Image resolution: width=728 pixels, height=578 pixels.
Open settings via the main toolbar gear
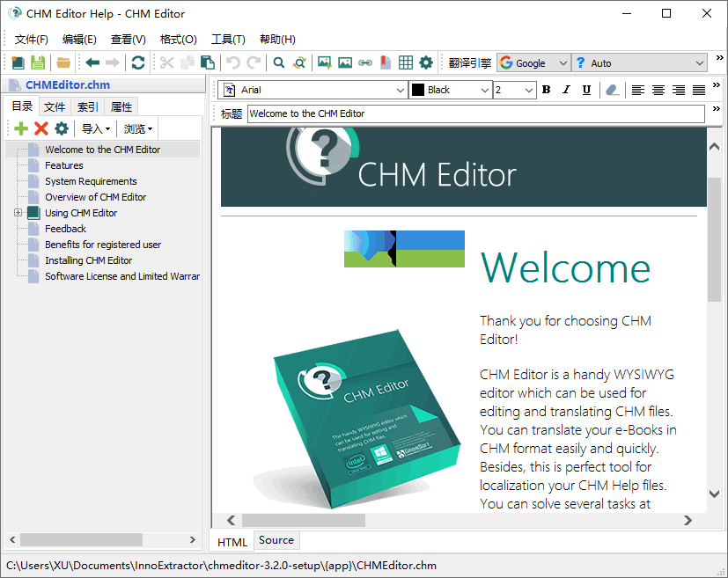426,62
